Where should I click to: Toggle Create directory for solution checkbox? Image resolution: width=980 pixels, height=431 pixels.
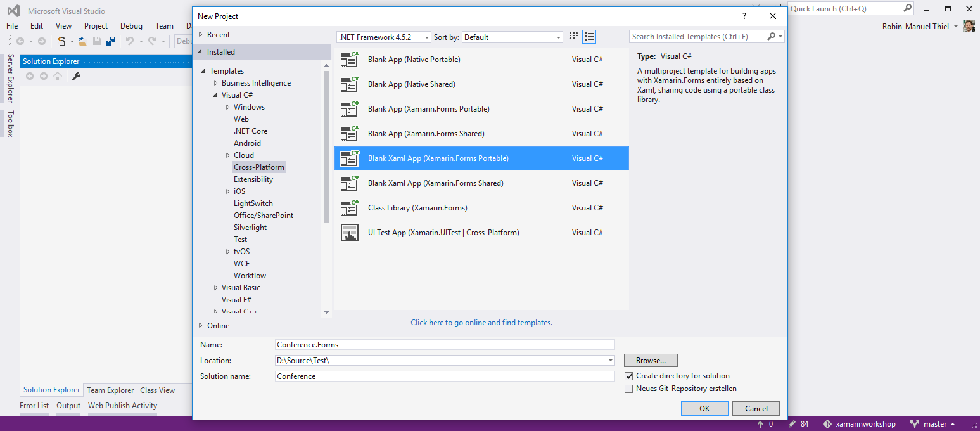[x=629, y=376]
